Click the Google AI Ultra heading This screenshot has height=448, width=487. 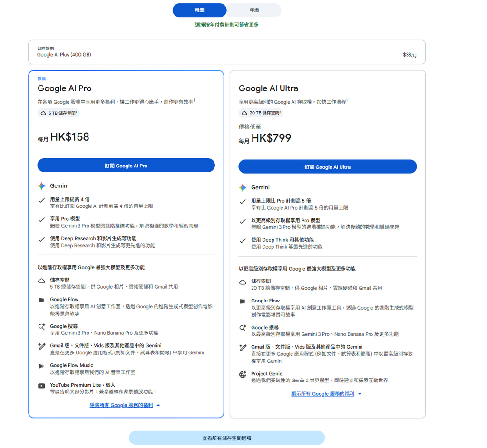point(268,88)
